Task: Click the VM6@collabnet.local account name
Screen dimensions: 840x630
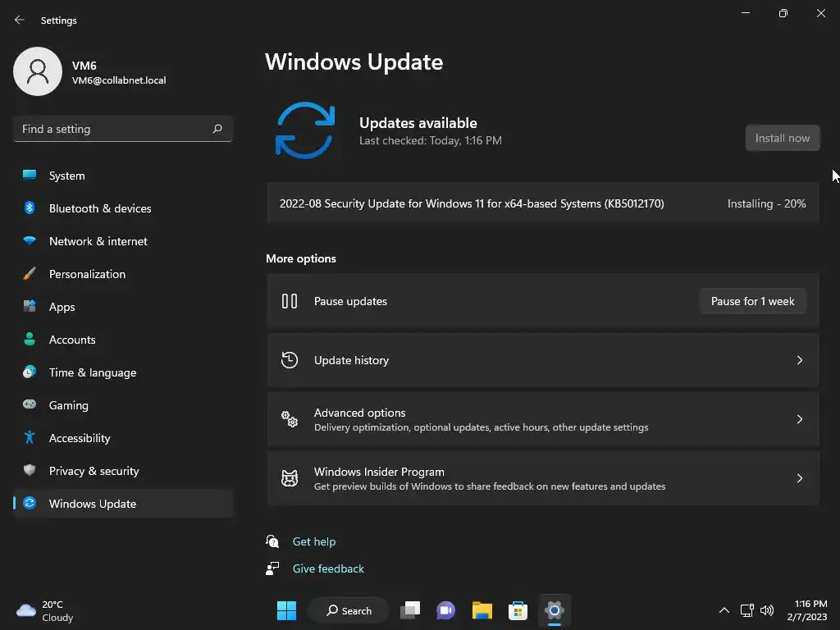Action: [x=119, y=80]
